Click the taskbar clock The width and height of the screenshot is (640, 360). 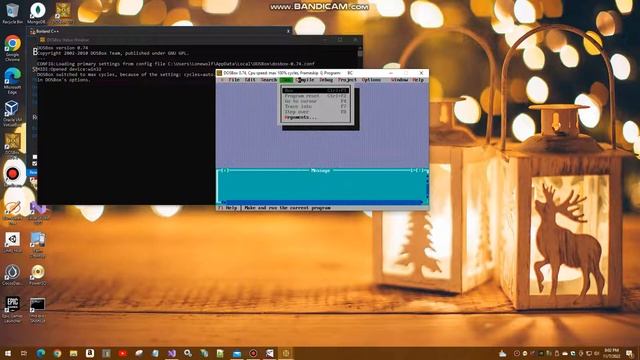(x=611, y=353)
